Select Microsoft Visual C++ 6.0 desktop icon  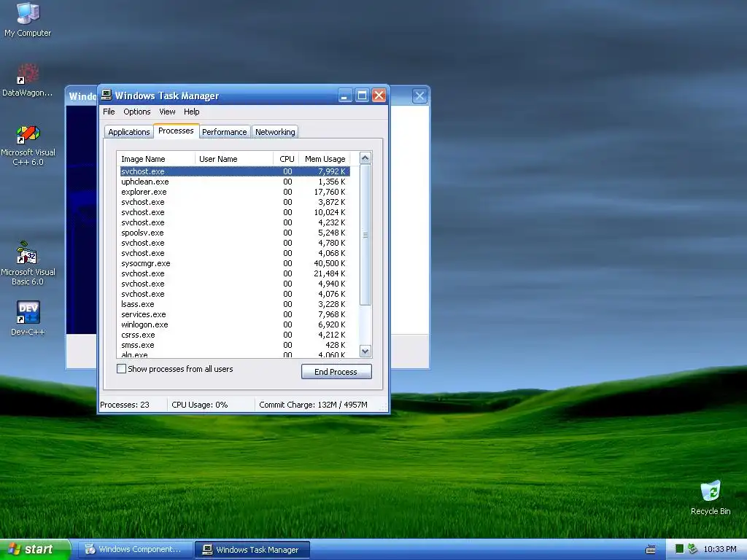pos(28,145)
